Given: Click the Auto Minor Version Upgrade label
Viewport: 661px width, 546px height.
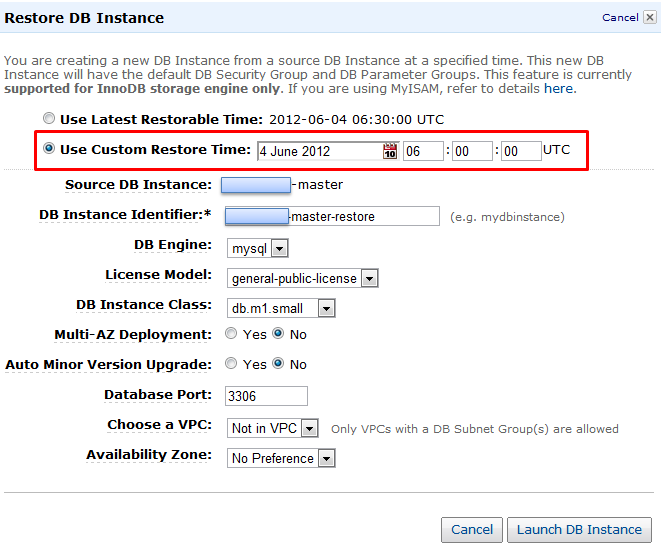Looking at the screenshot, I should (x=108, y=365).
